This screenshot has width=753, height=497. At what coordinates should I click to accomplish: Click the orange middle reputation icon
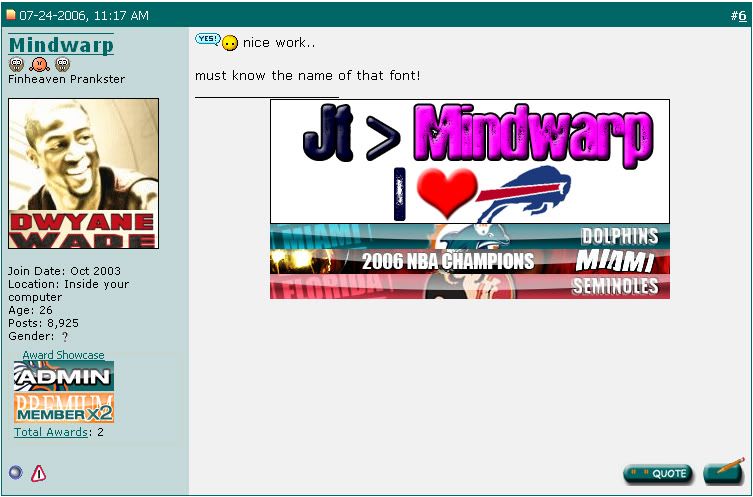(39, 64)
